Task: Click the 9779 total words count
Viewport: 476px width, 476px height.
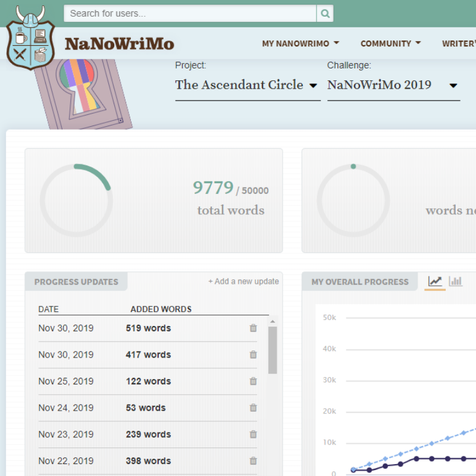Action: 213,187
